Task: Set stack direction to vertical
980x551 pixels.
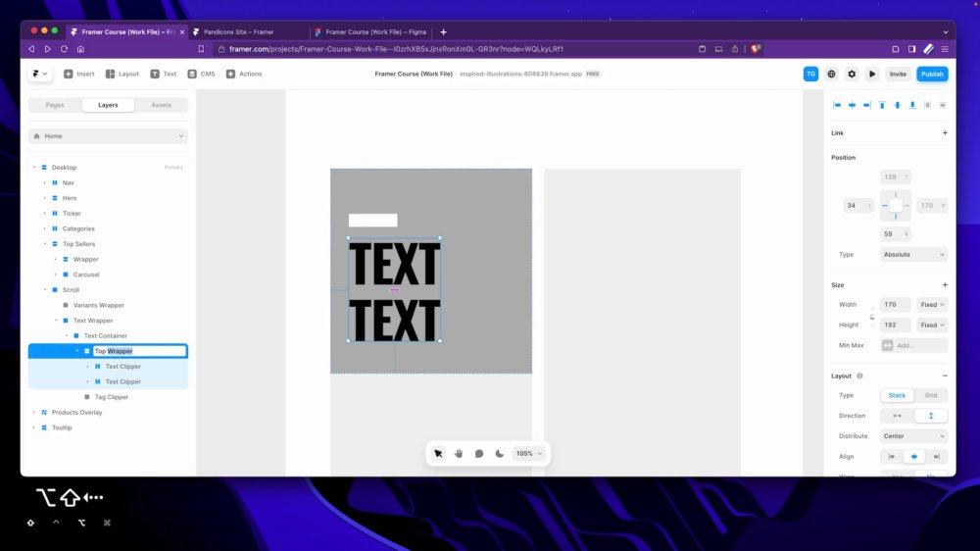Action: [931, 416]
